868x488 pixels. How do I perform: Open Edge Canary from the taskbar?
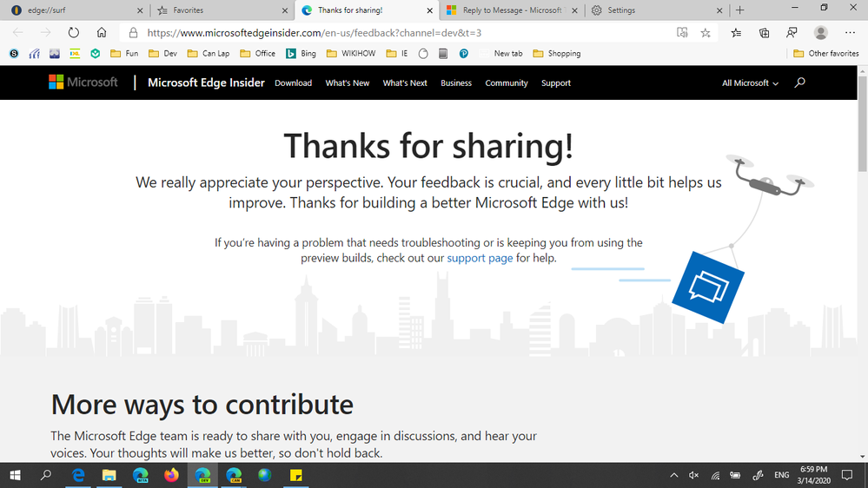[234, 475]
